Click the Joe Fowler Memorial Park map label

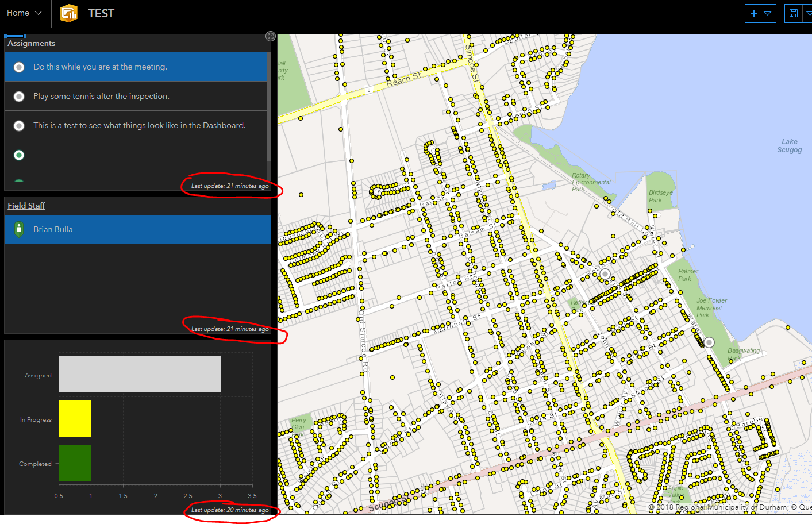711,308
